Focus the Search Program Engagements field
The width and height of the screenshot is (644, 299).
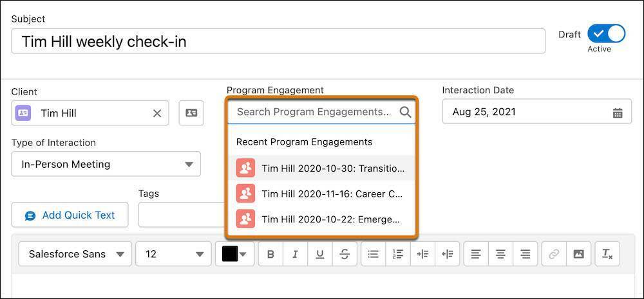pyautogui.click(x=321, y=111)
